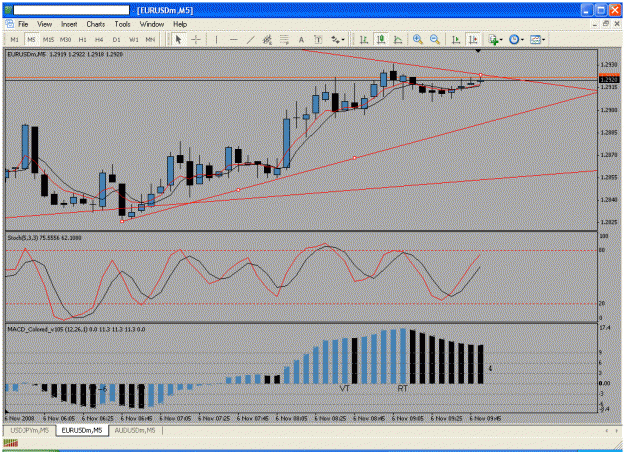This screenshot has width=625, height=452.
Task: Select the trendline anchor at the low candle
Action: click(122, 221)
